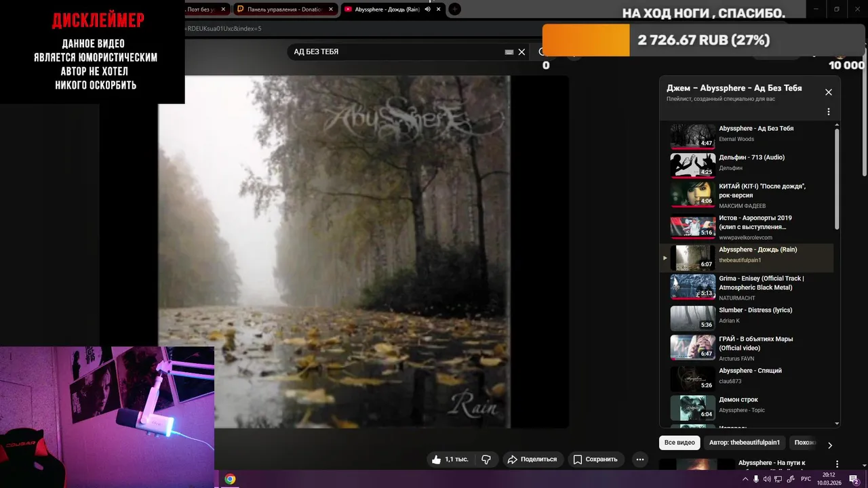Click the playlist panel scrollbar

pyautogui.click(x=837, y=179)
